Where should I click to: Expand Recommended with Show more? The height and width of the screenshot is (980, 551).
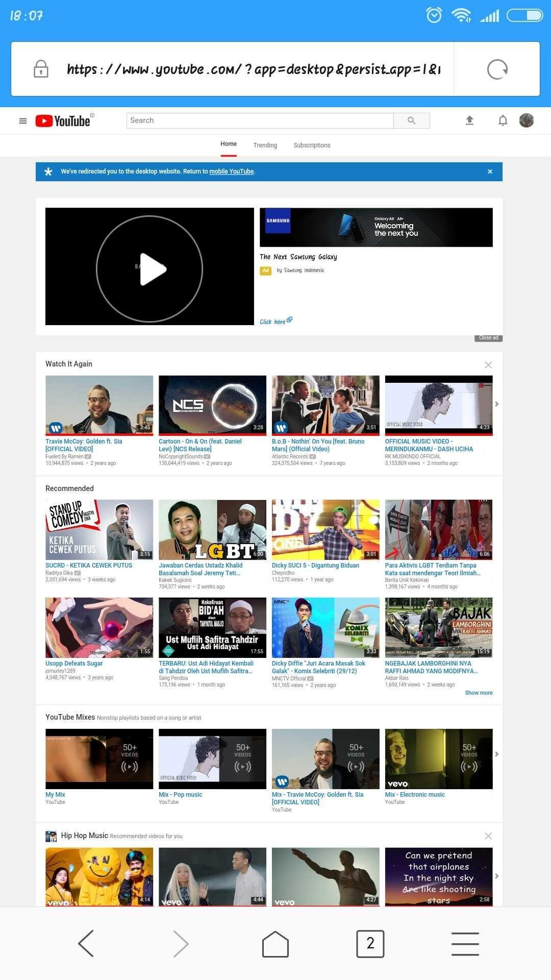click(x=479, y=693)
